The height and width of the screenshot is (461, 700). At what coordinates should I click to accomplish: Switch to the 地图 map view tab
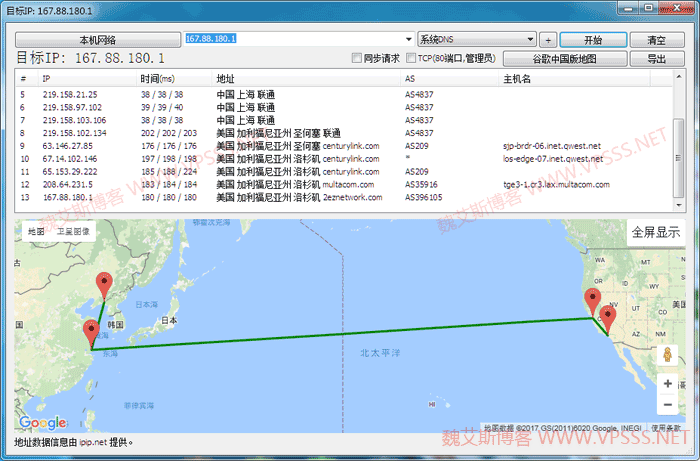point(36,232)
